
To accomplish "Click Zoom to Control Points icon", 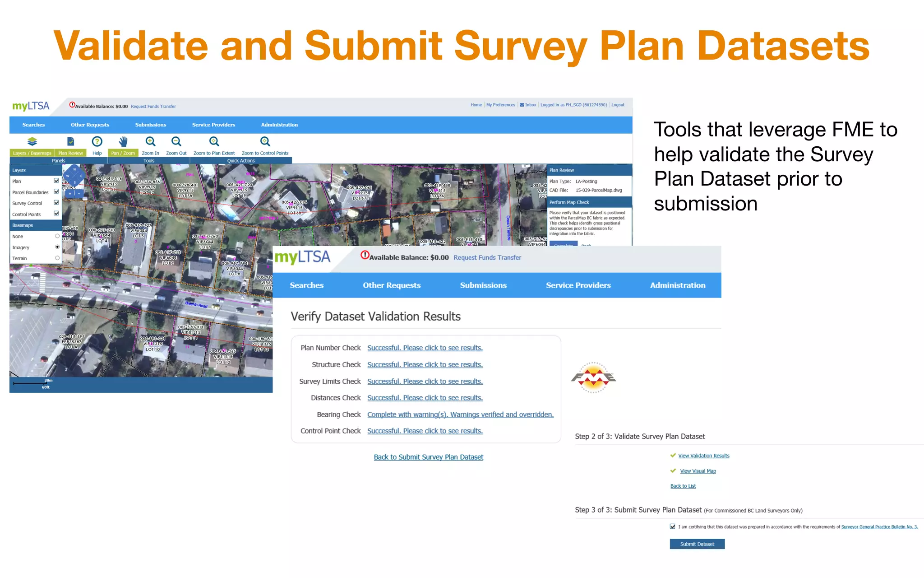I will [x=265, y=142].
